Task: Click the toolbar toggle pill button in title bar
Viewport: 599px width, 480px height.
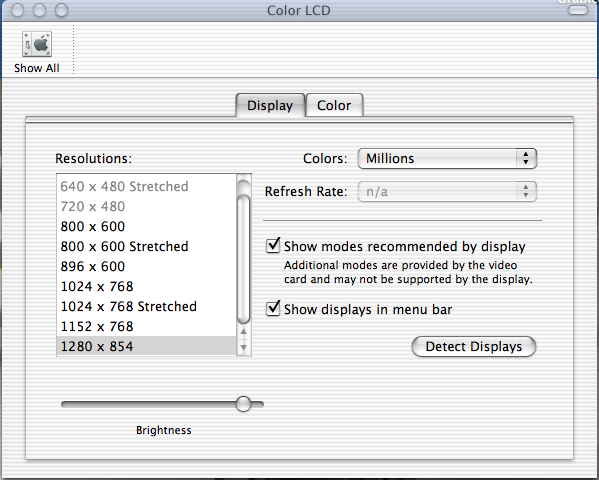Action: tap(578, 10)
